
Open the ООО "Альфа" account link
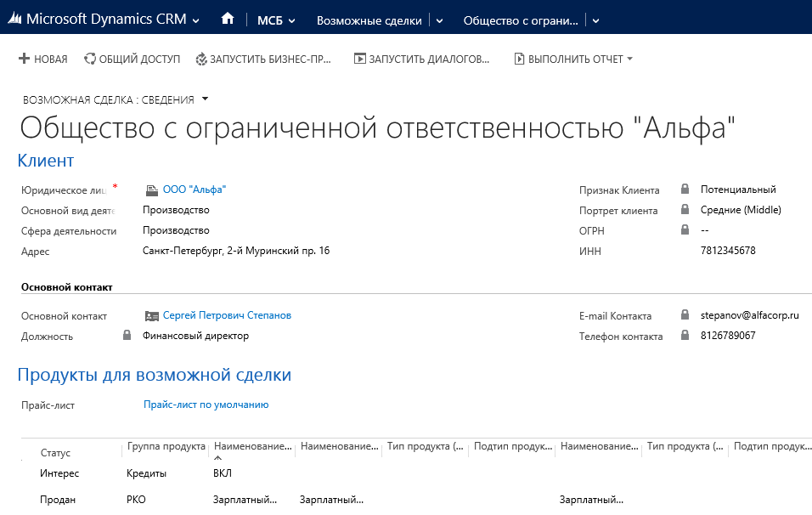pyautogui.click(x=195, y=190)
